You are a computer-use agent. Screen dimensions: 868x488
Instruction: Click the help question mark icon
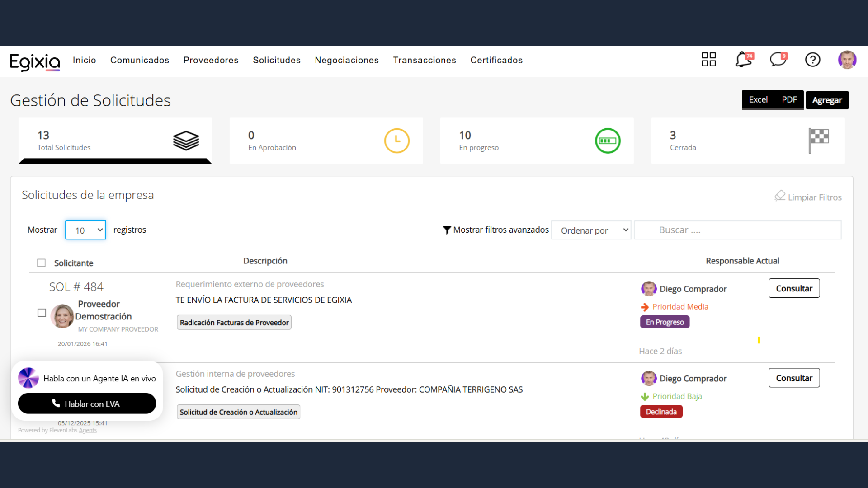coord(812,60)
